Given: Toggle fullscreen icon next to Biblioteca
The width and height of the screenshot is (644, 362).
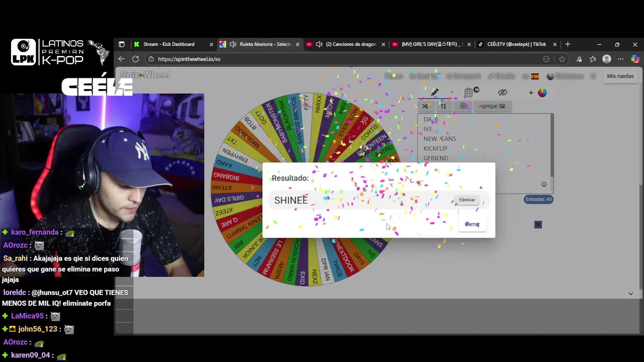Looking at the screenshot, I should click(593, 76).
